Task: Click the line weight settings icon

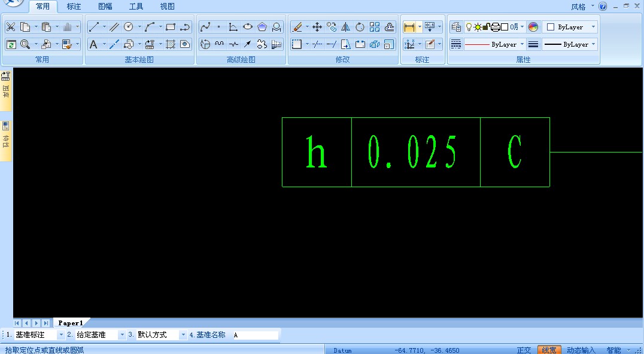Action: click(533, 44)
